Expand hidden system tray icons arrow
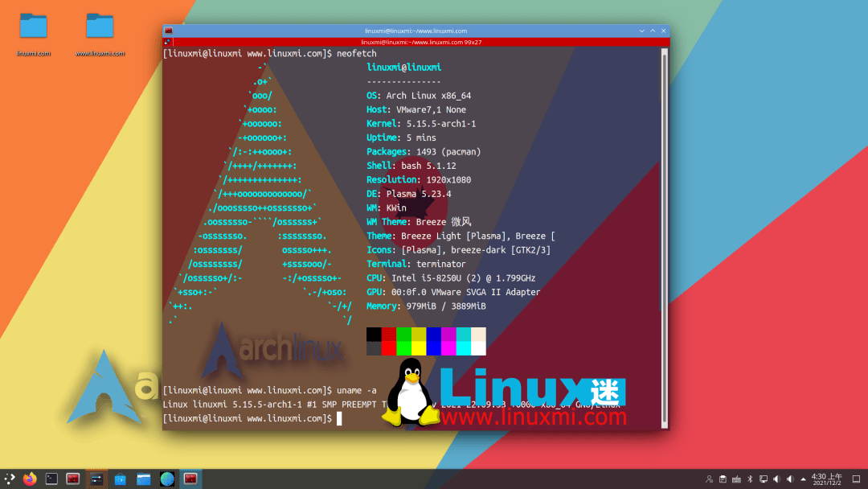This screenshot has width=868, height=489. tap(803, 479)
